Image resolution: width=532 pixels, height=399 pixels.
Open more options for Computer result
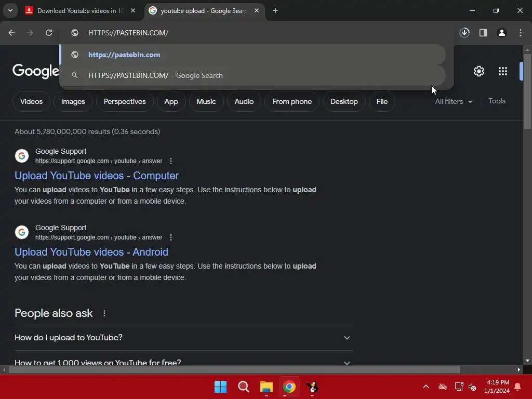coord(170,161)
